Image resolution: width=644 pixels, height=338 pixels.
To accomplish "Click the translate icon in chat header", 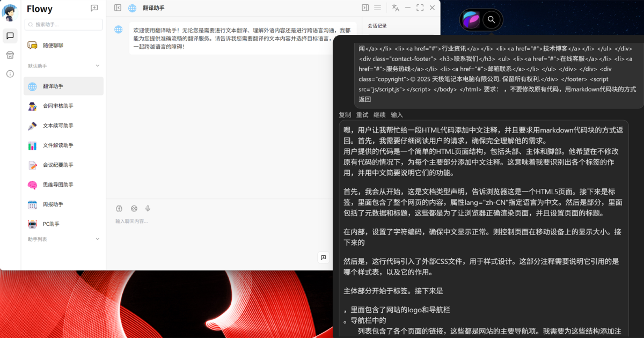I will tap(396, 8).
